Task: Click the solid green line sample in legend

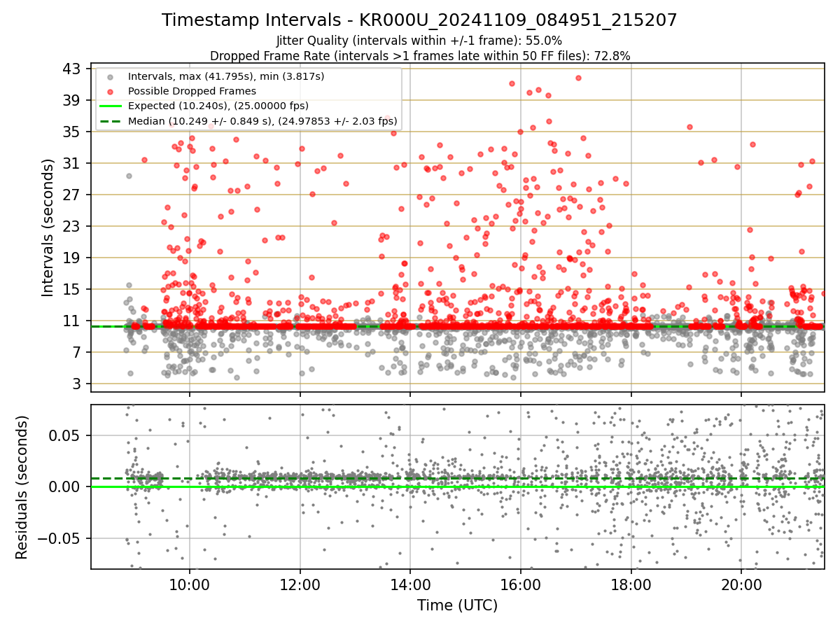Action: (110, 106)
